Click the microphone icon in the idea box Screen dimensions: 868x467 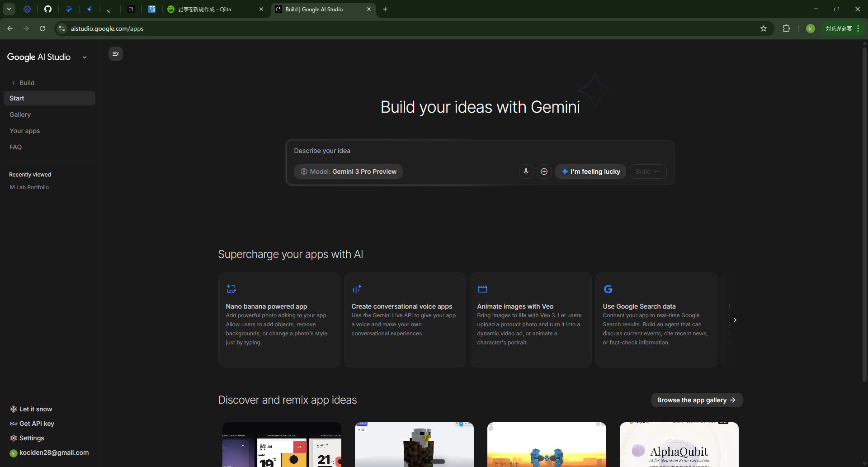[526, 172]
